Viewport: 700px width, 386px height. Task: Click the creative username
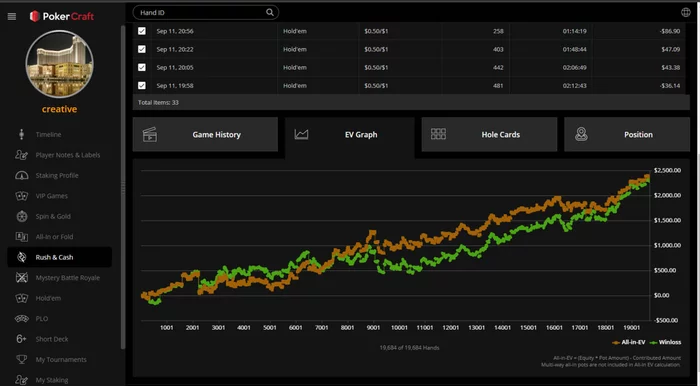(59, 109)
